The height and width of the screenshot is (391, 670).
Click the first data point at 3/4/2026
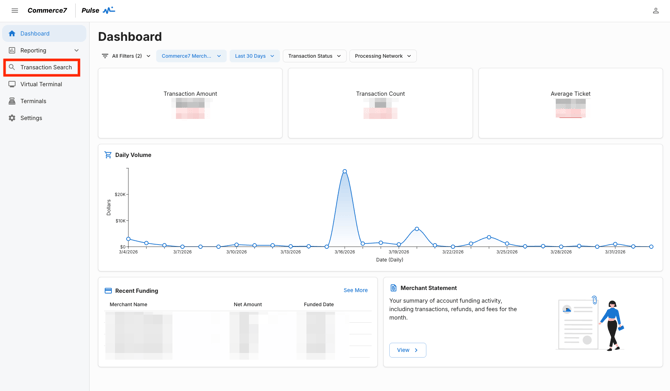pos(128,239)
